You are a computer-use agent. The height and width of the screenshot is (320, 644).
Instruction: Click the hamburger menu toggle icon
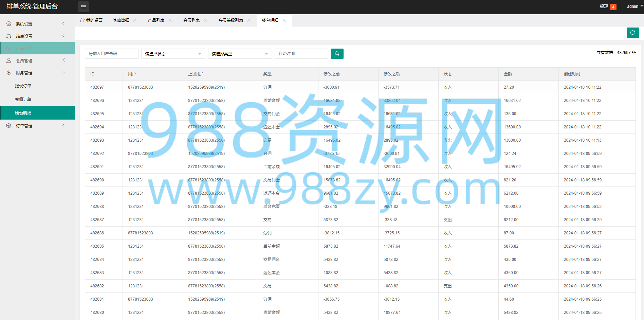pyautogui.click(x=84, y=7)
